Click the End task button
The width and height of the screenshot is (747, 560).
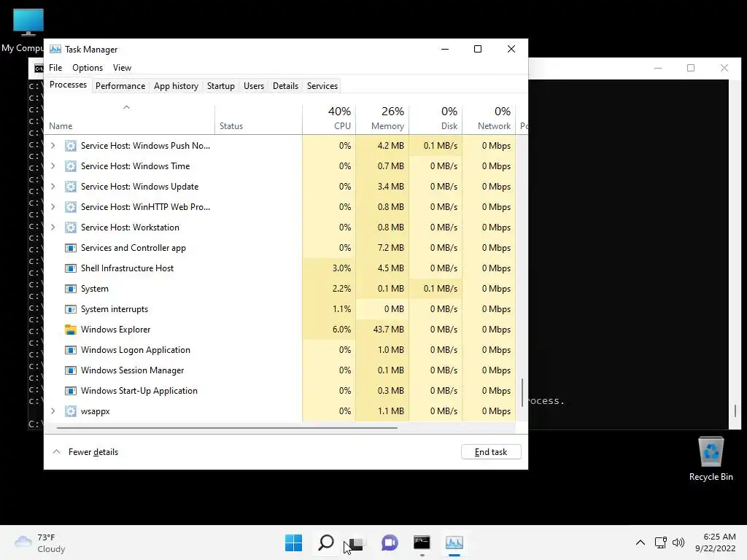[491, 452]
